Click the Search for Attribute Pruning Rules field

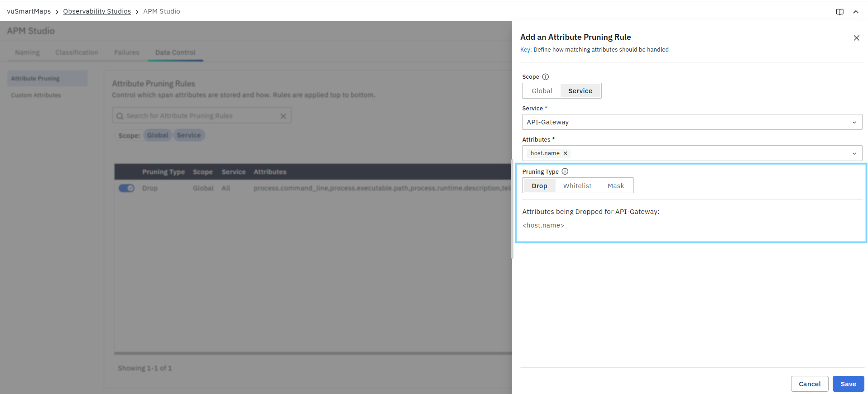(202, 116)
